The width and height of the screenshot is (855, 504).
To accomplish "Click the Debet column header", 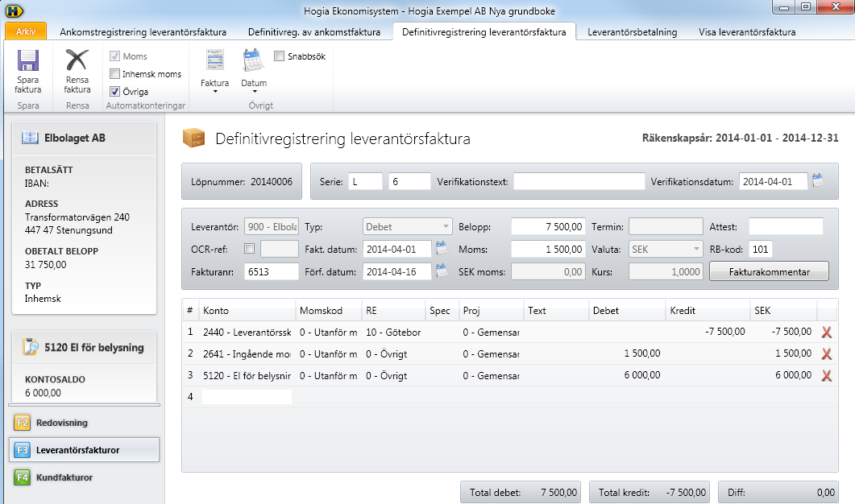I will pyautogui.click(x=627, y=310).
